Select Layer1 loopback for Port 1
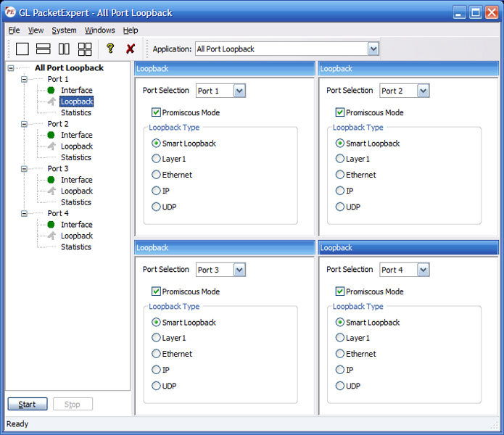 click(156, 158)
